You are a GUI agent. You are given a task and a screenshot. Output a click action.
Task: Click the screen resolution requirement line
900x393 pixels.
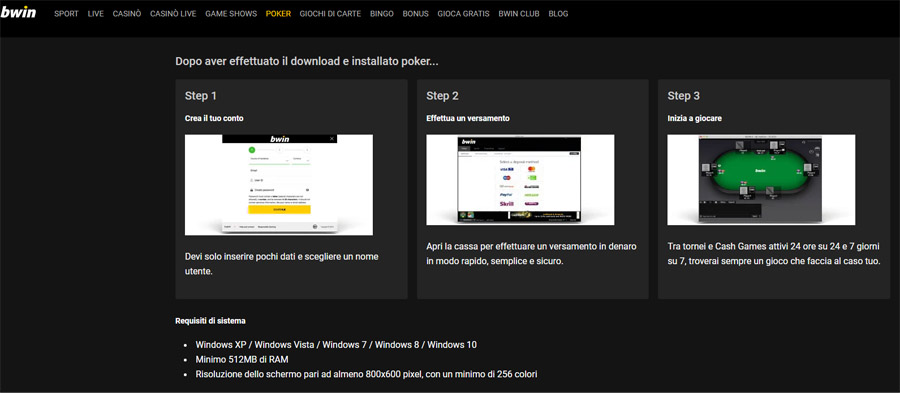click(x=366, y=375)
